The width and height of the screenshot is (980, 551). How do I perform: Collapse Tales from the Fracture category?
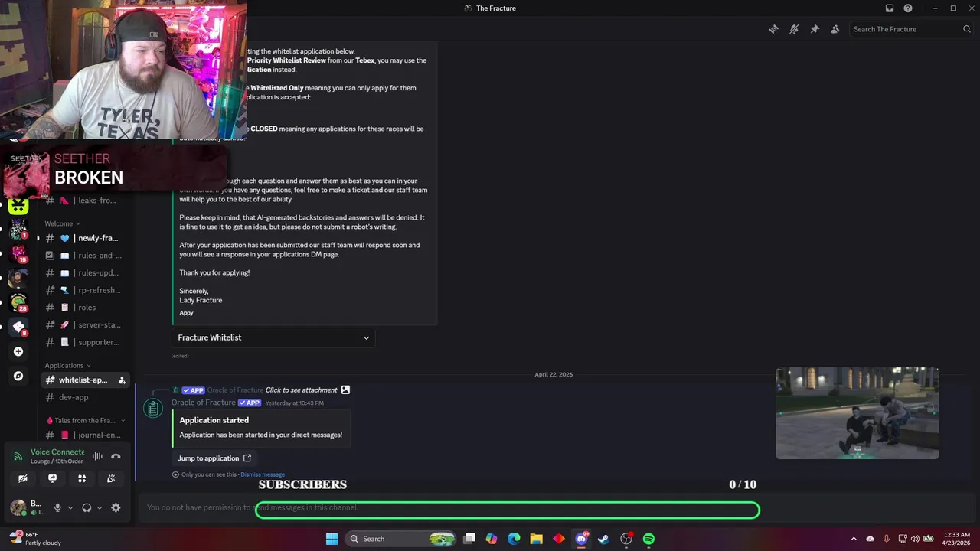[86, 421]
